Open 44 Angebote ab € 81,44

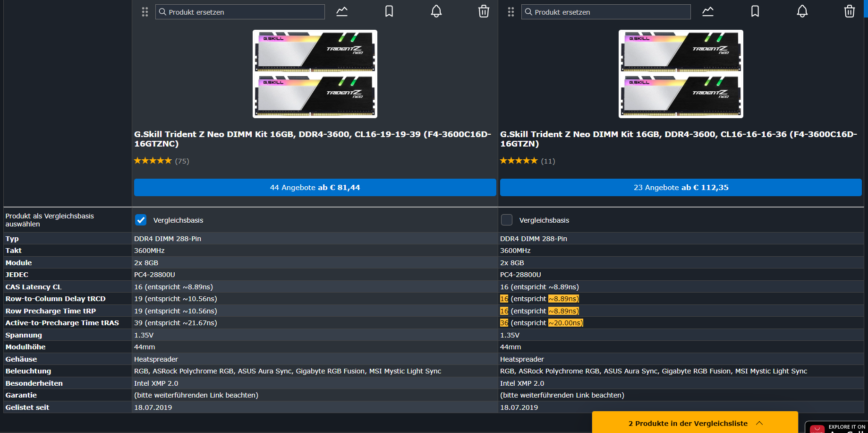[315, 187]
